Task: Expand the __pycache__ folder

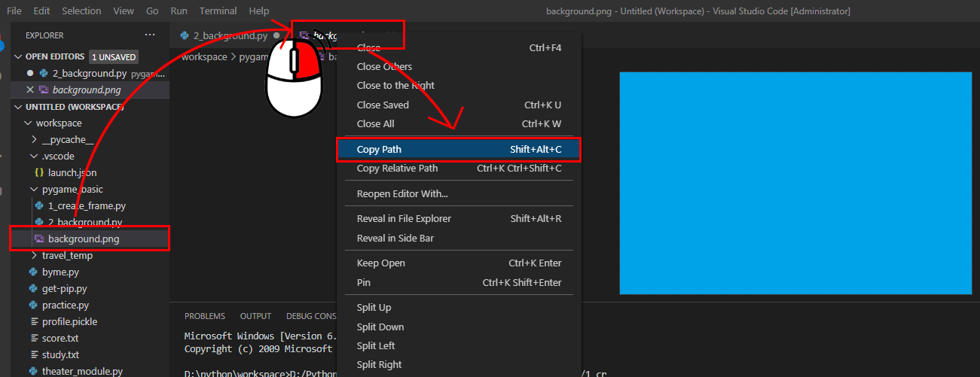Action: pos(34,139)
